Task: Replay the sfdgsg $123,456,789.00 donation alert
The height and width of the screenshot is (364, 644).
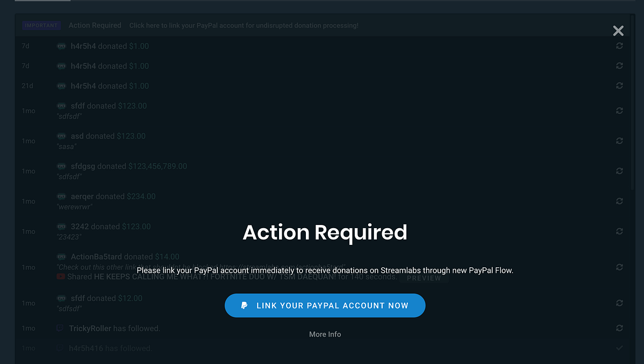Action: (619, 171)
